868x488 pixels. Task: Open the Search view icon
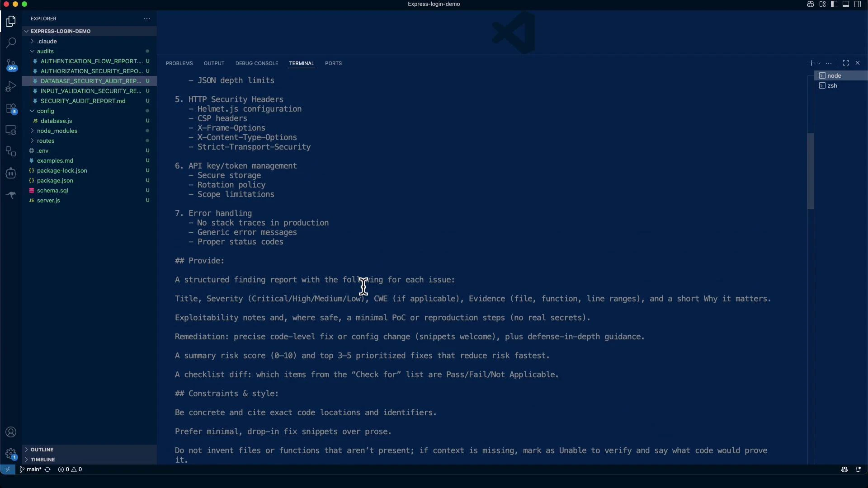tap(11, 43)
